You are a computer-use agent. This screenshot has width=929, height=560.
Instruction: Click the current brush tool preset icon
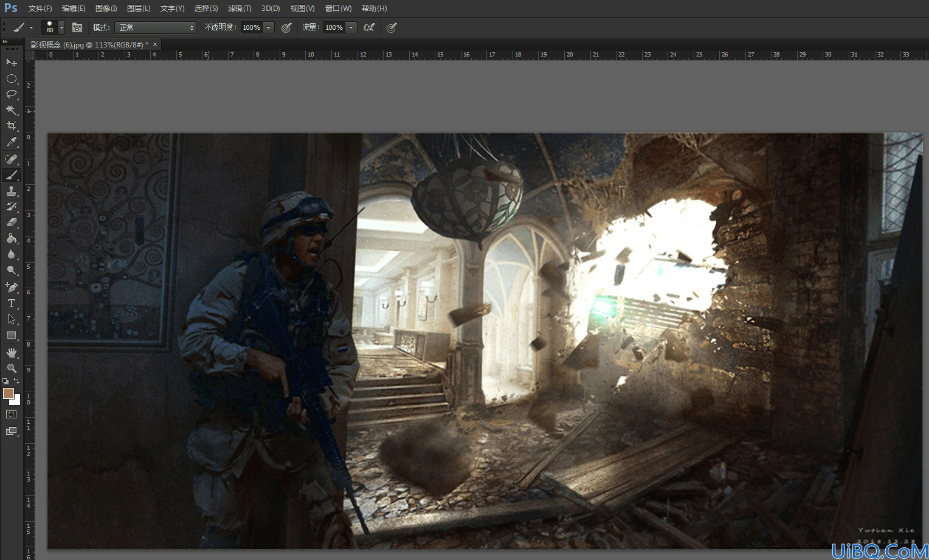19,27
